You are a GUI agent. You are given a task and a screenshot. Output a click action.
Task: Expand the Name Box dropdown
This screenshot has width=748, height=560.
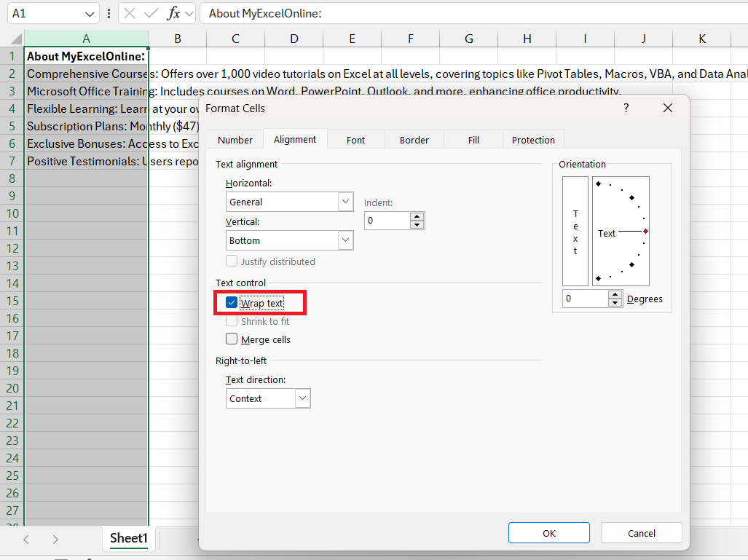[89, 14]
